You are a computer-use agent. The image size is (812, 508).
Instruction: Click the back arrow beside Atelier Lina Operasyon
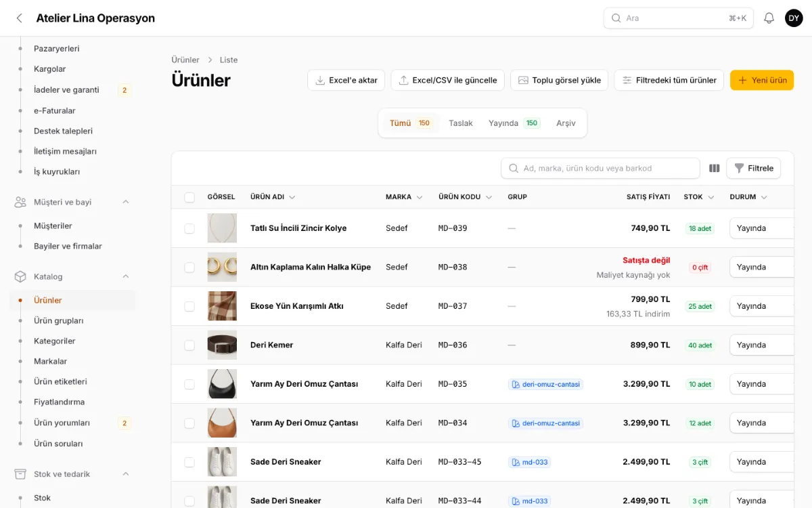pos(19,18)
